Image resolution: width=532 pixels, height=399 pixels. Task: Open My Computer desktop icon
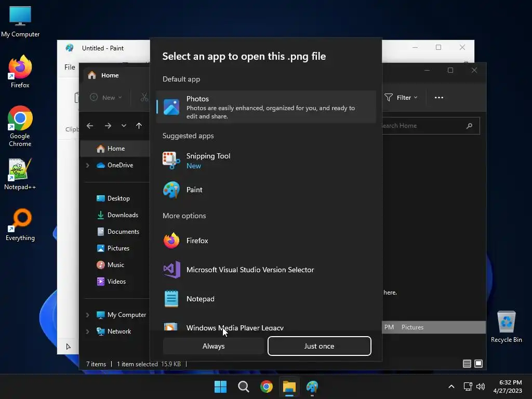20,22
